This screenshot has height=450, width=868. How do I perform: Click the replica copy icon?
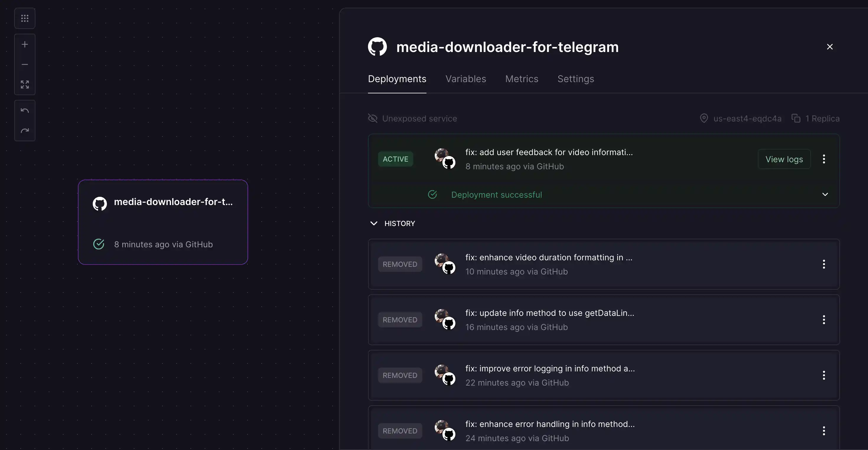click(796, 118)
